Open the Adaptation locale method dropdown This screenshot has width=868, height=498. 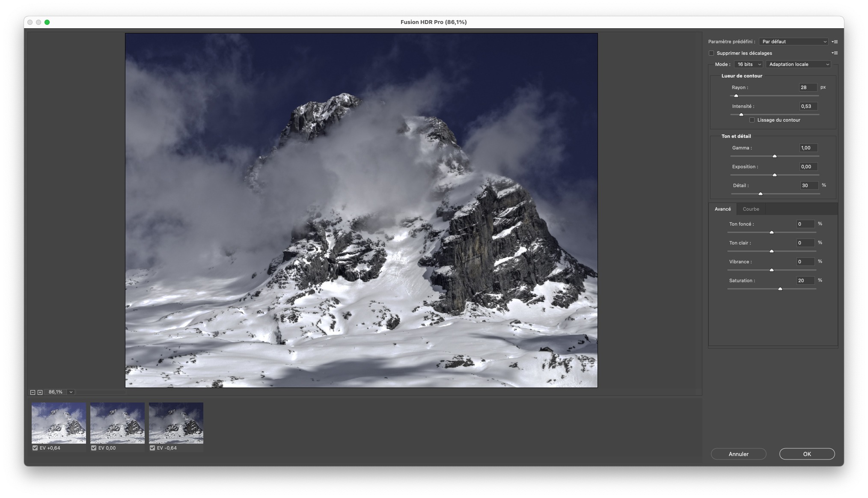799,64
